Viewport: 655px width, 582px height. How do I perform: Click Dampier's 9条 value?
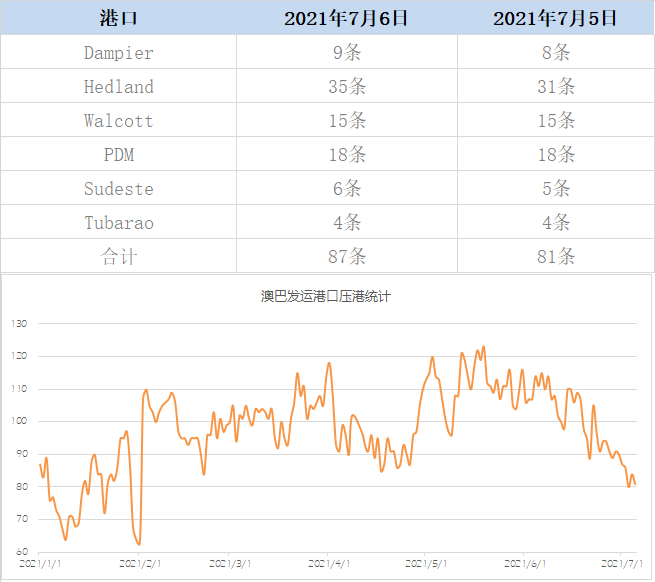pos(347,52)
